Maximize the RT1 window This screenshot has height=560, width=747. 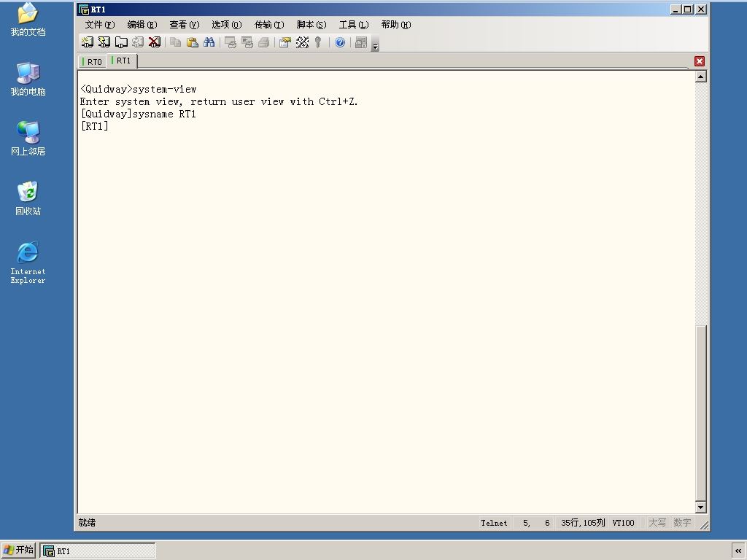pyautogui.click(x=687, y=9)
